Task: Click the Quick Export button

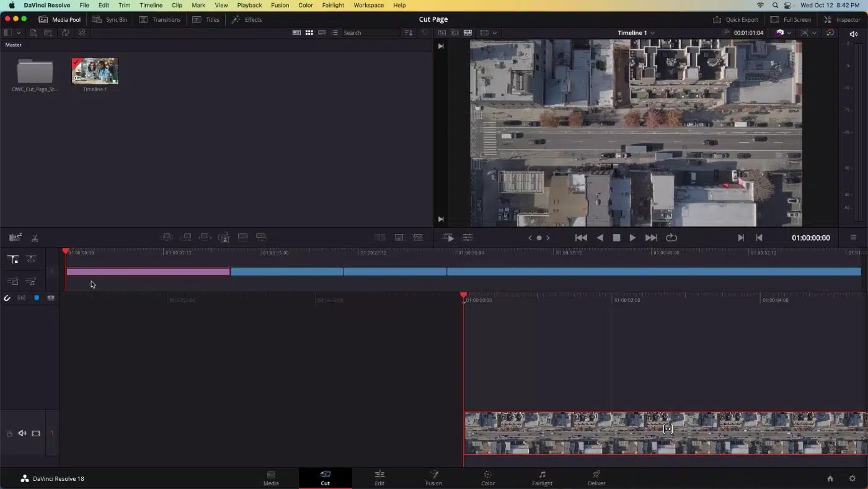Action: click(735, 19)
